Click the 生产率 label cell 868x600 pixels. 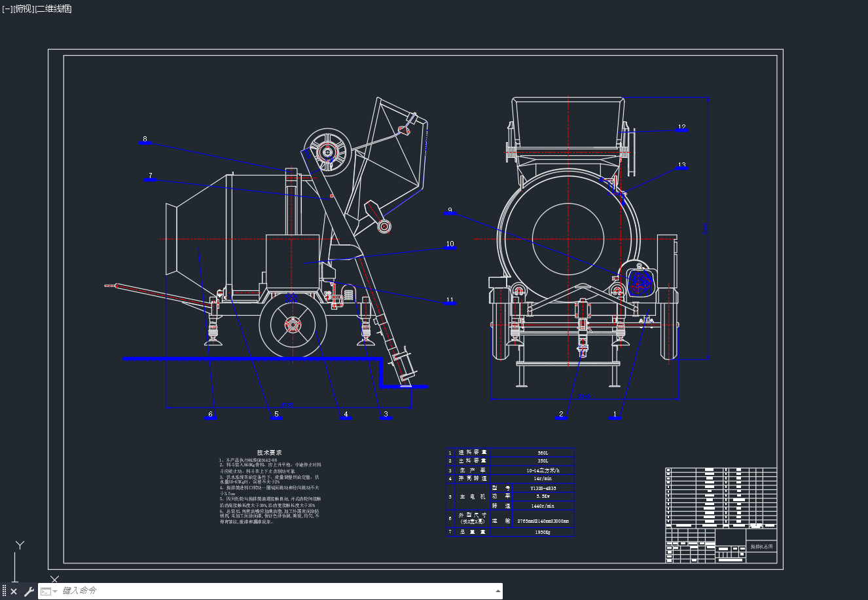pos(473,470)
